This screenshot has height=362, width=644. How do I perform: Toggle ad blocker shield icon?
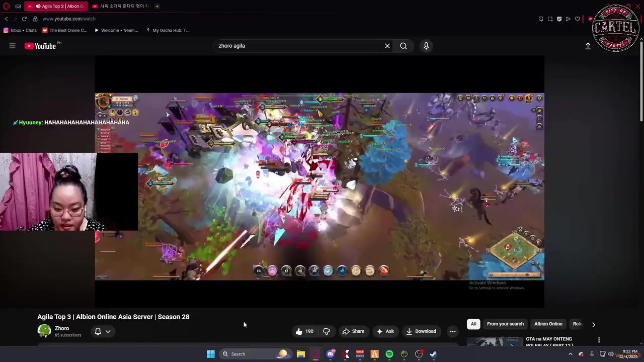(559, 19)
